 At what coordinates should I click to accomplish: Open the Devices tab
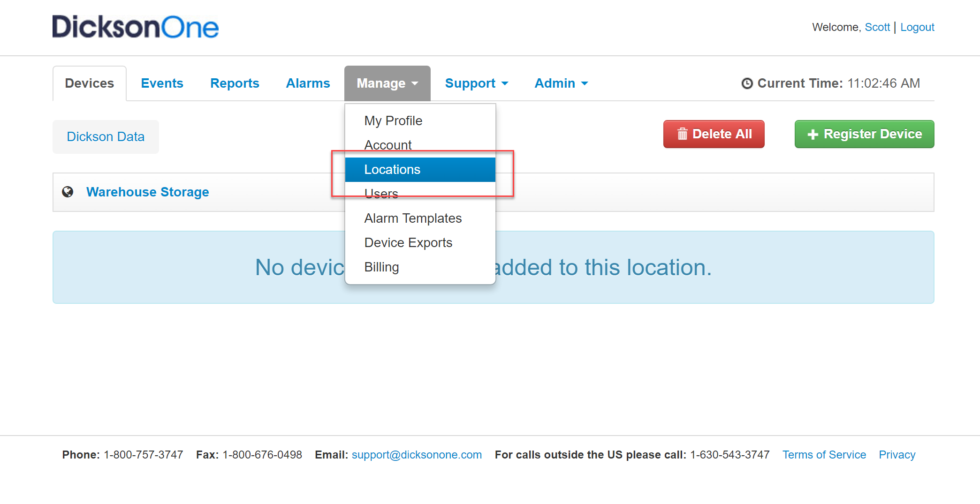(x=90, y=83)
